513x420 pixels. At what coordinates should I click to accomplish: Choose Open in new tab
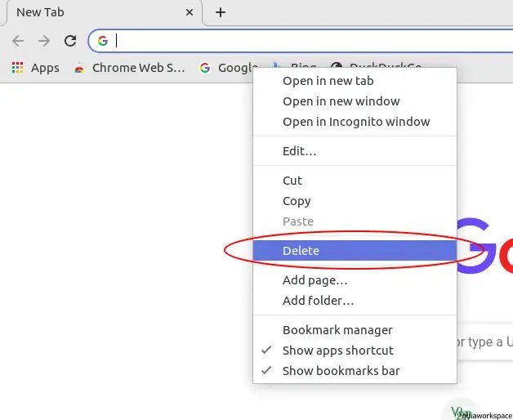click(355, 81)
